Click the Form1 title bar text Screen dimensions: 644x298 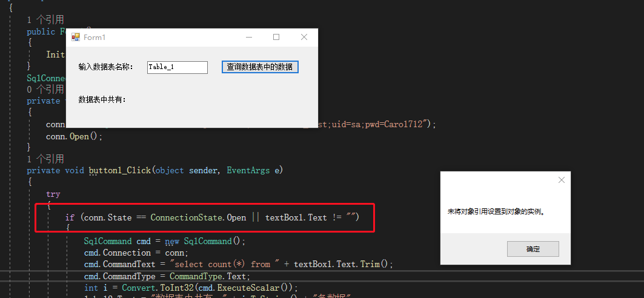pyautogui.click(x=95, y=38)
